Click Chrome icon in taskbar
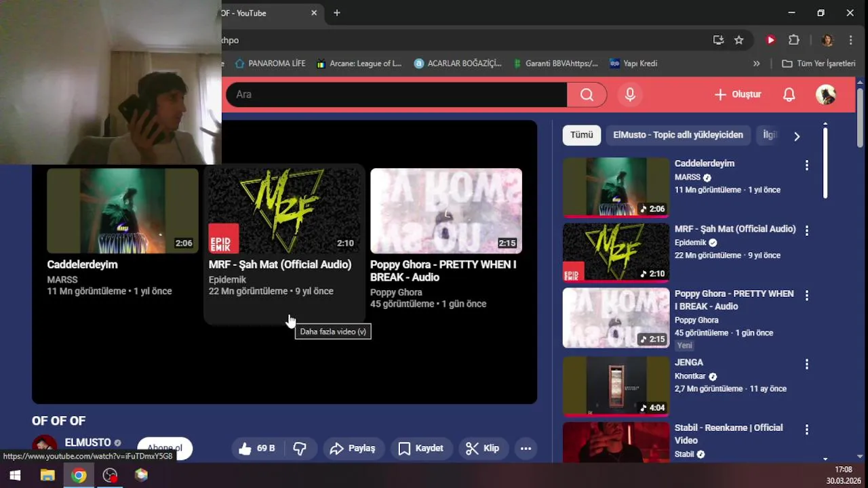The width and height of the screenshot is (868, 488). click(x=79, y=475)
